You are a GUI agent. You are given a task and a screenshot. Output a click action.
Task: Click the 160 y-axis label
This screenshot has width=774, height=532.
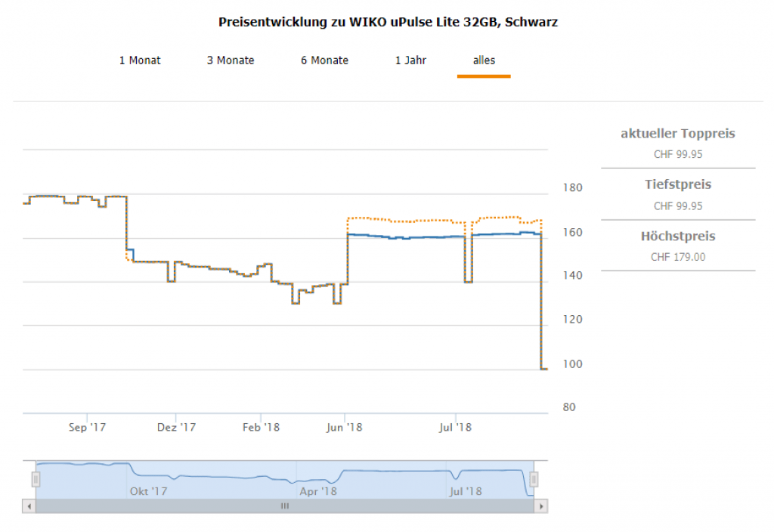(x=573, y=233)
